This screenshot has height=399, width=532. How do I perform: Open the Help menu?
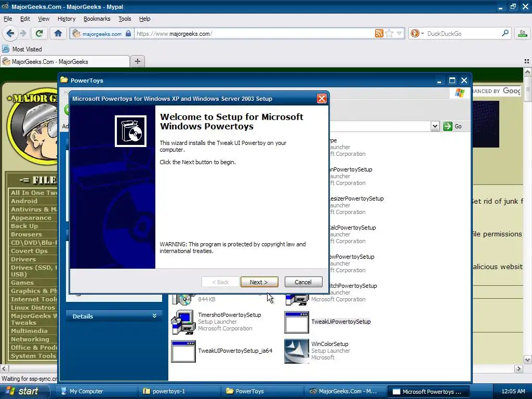tap(144, 19)
